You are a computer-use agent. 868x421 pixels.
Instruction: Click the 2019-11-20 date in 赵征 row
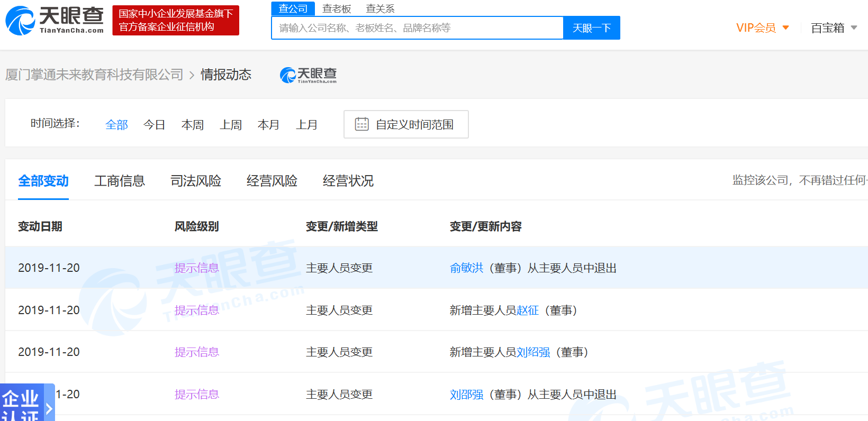[49, 310]
